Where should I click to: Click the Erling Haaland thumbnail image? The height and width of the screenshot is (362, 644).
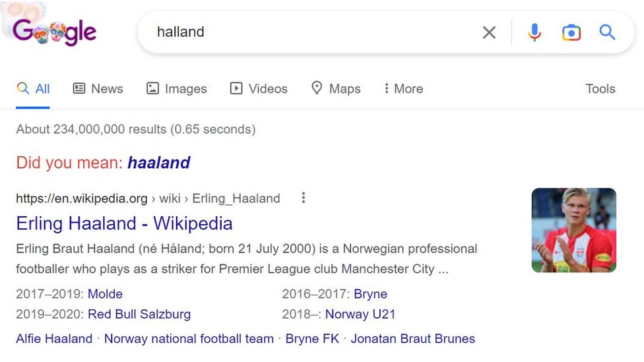573,230
